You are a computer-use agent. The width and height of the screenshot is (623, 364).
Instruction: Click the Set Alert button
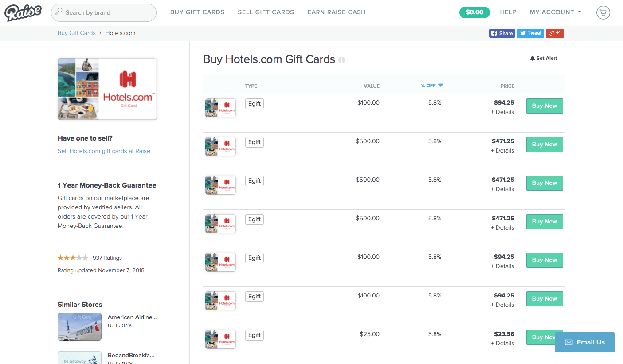point(544,58)
